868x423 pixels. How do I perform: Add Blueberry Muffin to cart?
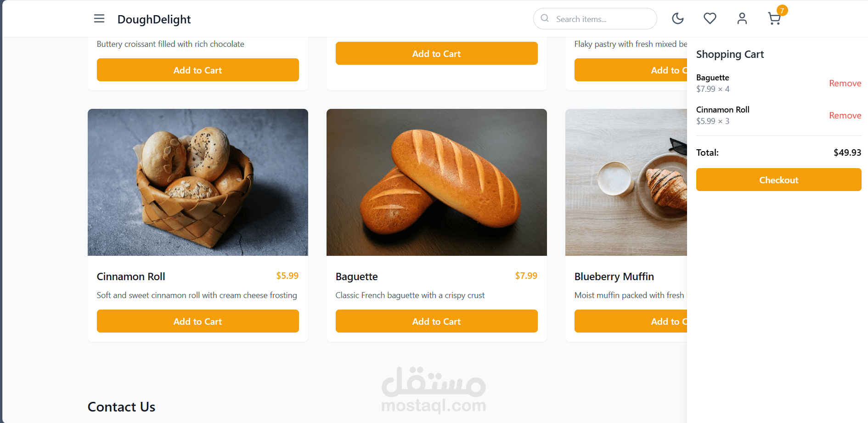point(630,321)
